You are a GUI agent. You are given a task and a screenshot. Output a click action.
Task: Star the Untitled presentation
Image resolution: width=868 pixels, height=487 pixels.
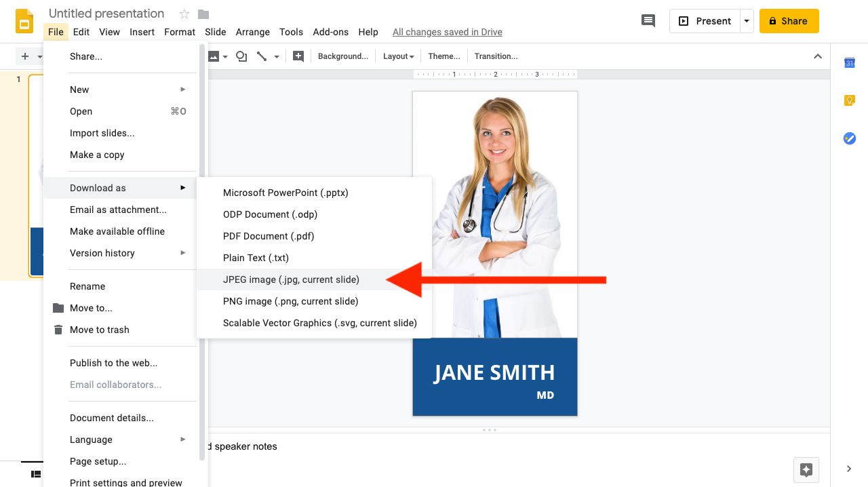pos(184,14)
